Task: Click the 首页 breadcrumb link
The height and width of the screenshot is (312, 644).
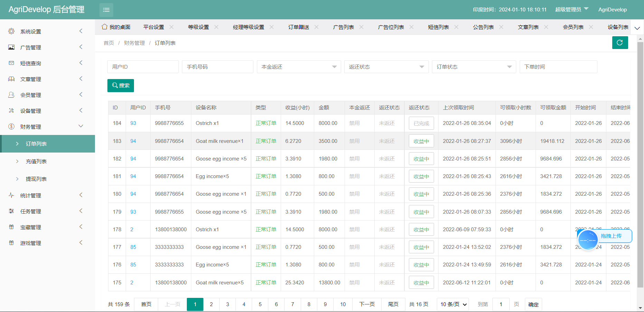Action: pos(109,43)
